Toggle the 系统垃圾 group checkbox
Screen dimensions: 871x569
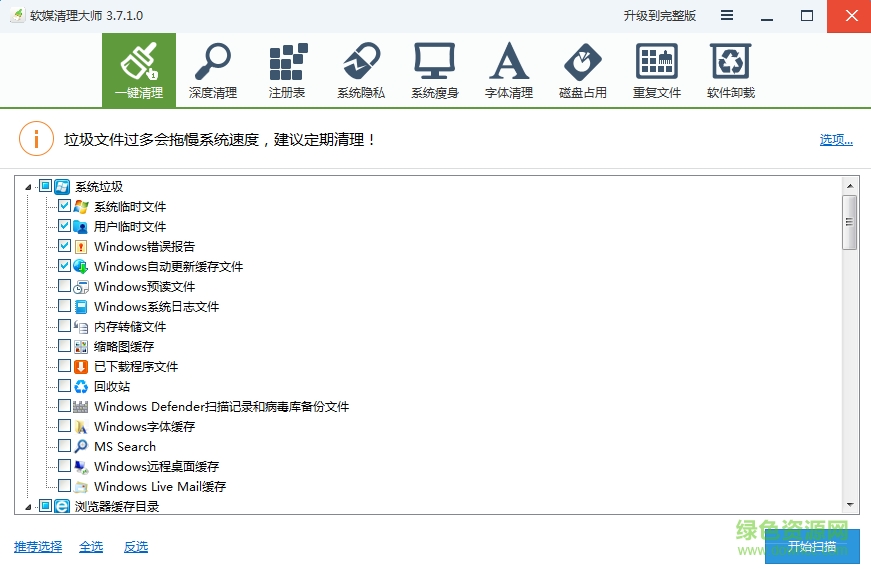46,186
